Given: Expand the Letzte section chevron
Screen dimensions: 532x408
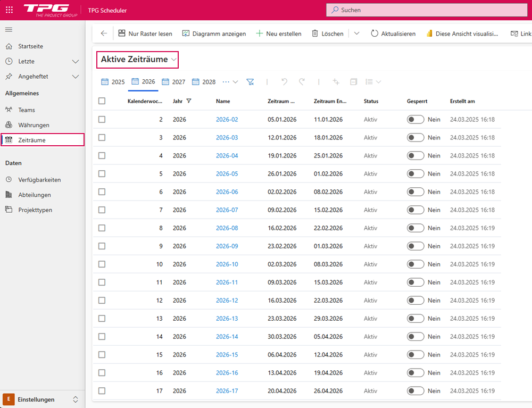Looking at the screenshot, I should [76, 62].
